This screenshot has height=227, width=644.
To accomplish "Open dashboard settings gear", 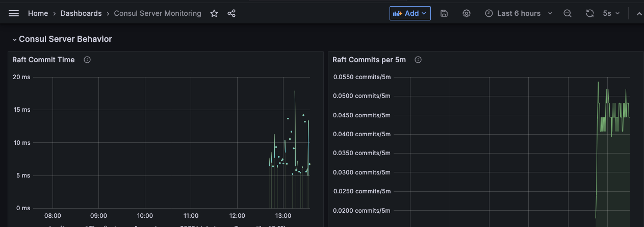I will (467, 13).
